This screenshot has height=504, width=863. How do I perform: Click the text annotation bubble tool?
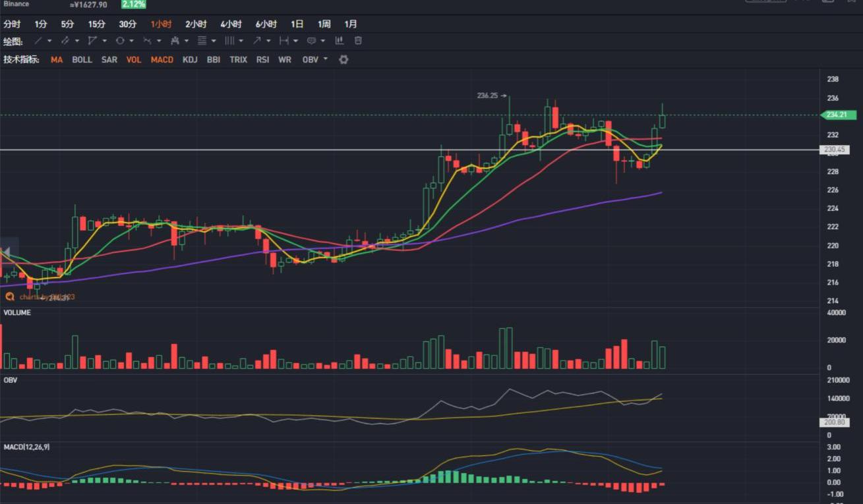point(312,41)
